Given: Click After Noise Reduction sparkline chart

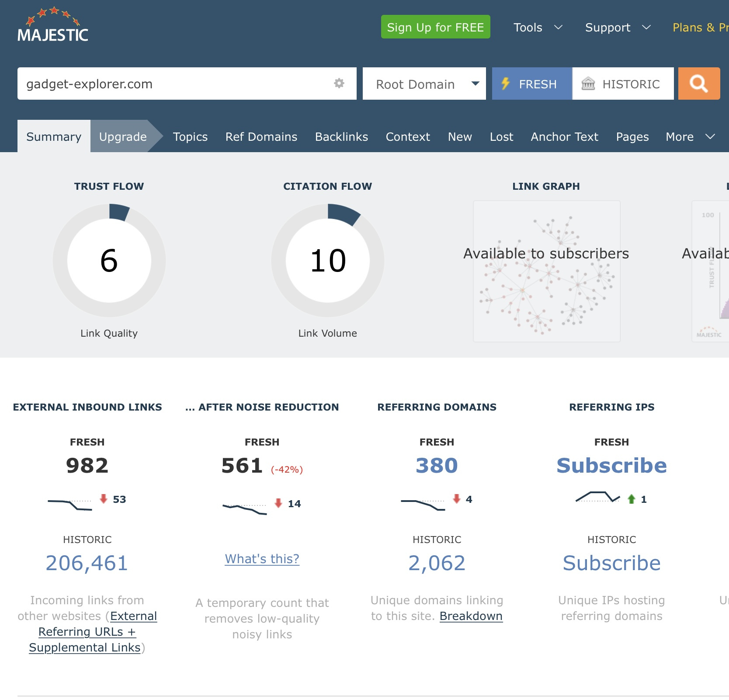Looking at the screenshot, I should click(x=245, y=509).
